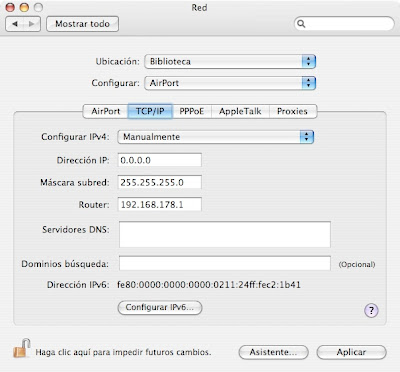This screenshot has height=372, width=400.
Task: Click the magnifying glass search icon
Action: 301,24
